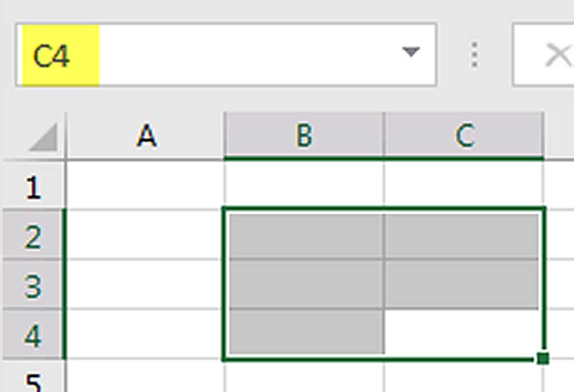Select row 1 header

point(33,188)
